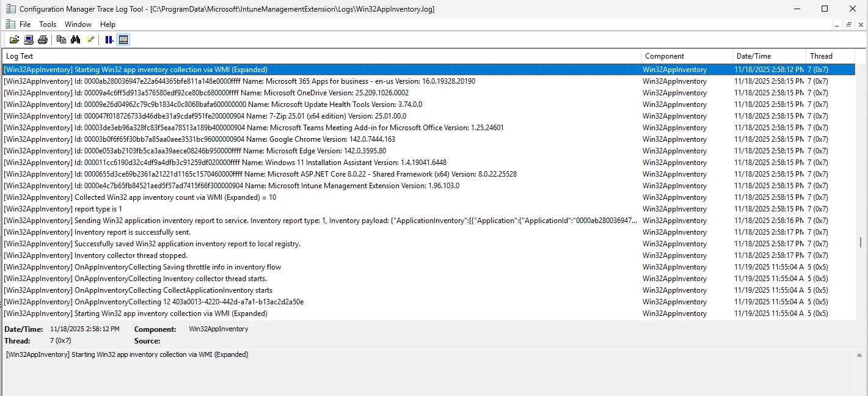Select the Microsoft Teams Meeting Add-in row
868x396 pixels.
(x=428, y=128)
